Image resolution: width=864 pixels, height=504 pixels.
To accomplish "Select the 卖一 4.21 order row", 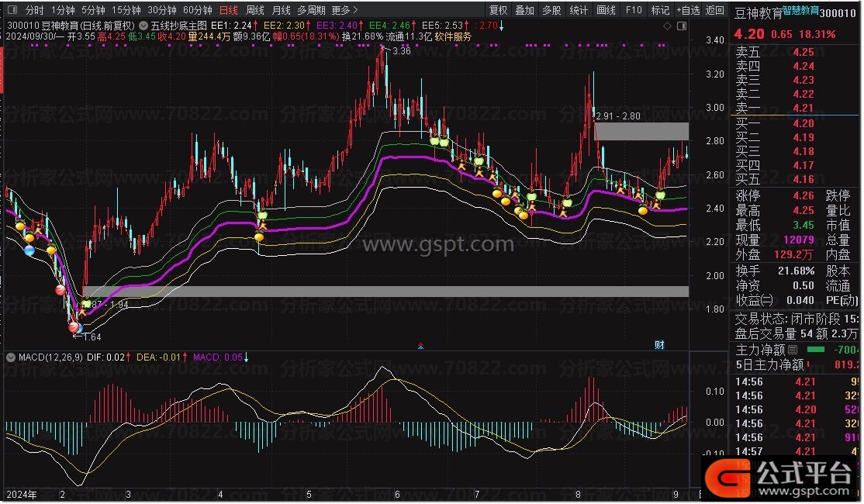I will 794,108.
